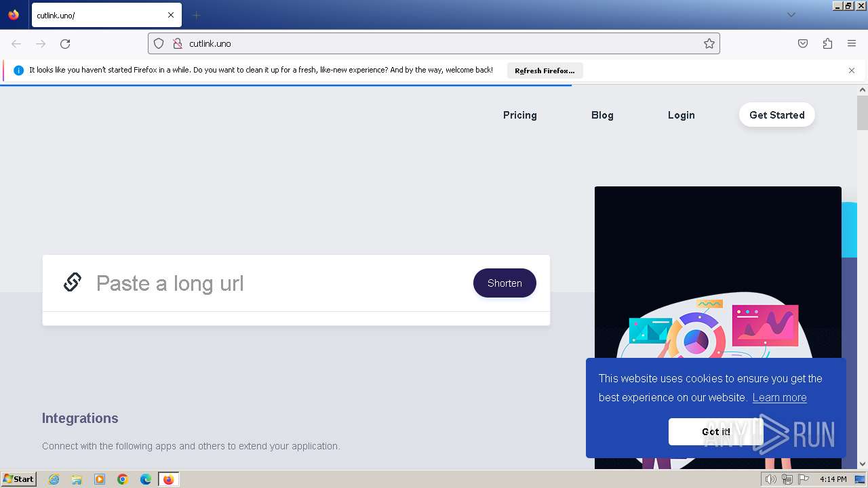Screen dimensions: 868x488
Task: Launch Internet Explorer from taskbar
Action: [54, 479]
